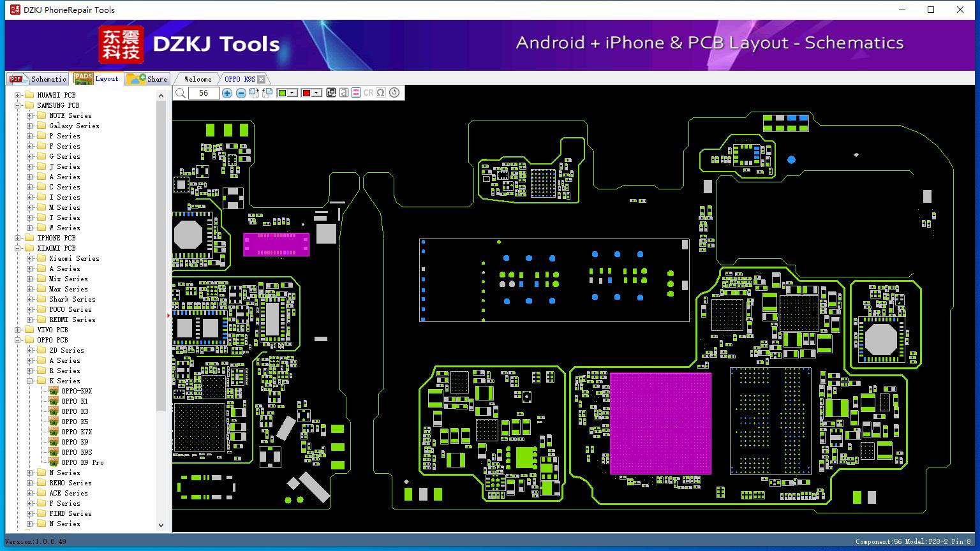The height and width of the screenshot is (551, 980).
Task: Click the PADS icon on the Layout tab
Action: pyautogui.click(x=84, y=78)
